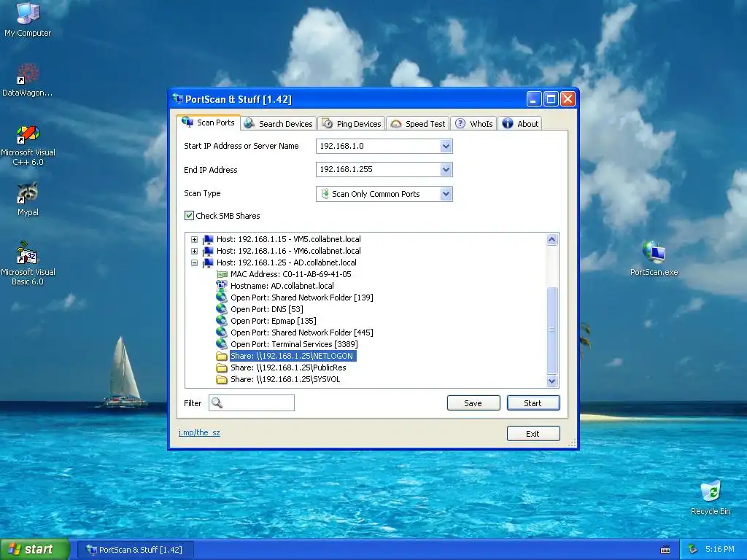Image resolution: width=747 pixels, height=560 pixels.
Task: Click the Start IP Address text field
Action: pos(379,146)
